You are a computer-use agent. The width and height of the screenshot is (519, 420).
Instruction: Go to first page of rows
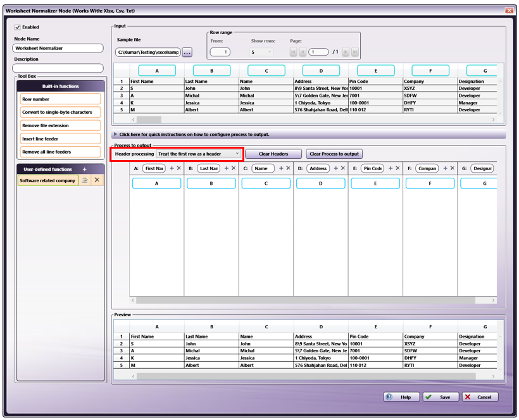pos(293,52)
